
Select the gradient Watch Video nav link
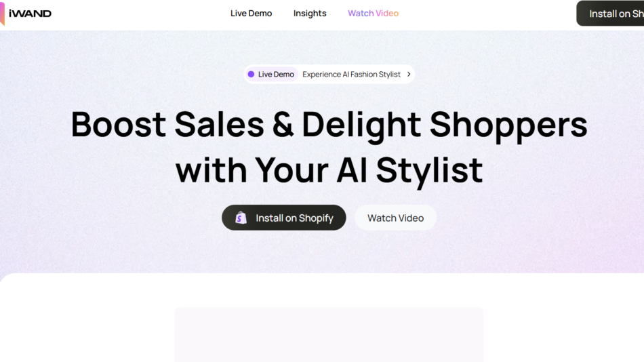(373, 13)
